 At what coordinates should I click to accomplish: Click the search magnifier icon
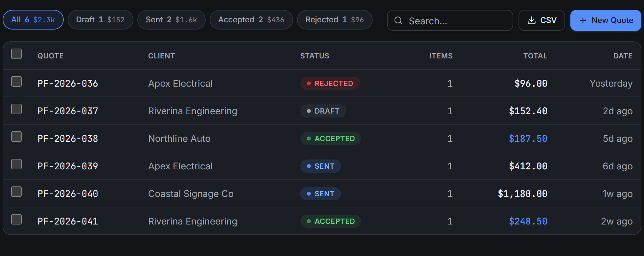pos(398,20)
